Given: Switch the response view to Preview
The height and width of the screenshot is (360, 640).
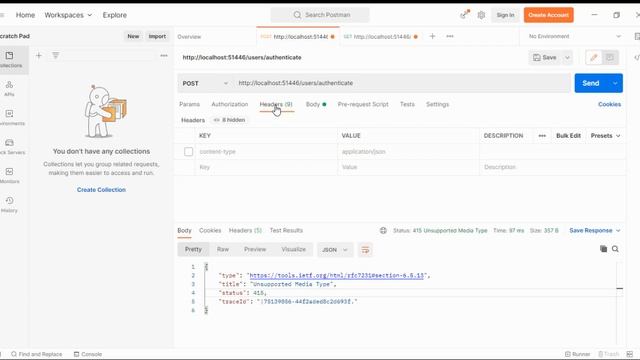Looking at the screenshot, I should tap(255, 249).
